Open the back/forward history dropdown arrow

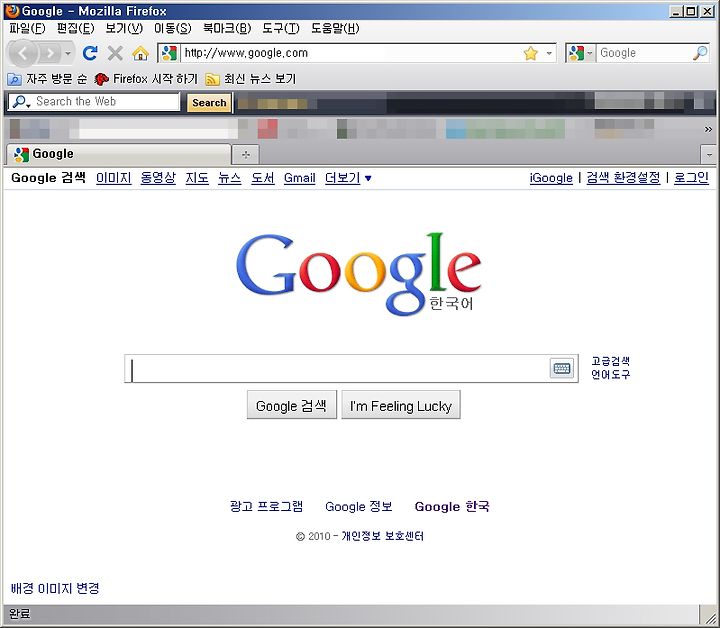(x=68, y=54)
